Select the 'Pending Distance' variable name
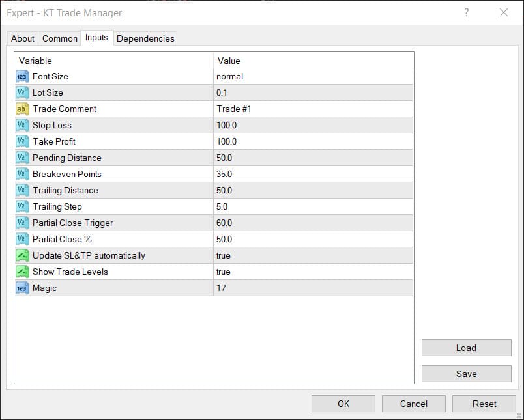 [x=67, y=158]
